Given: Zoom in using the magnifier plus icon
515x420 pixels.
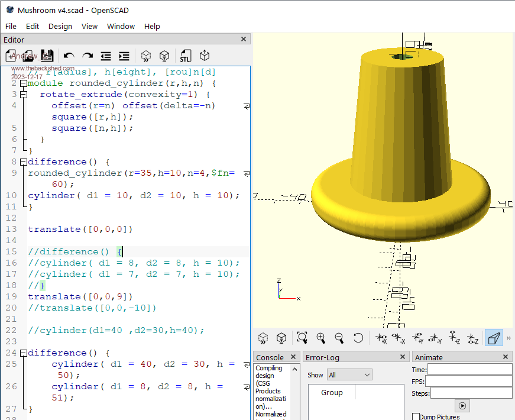Looking at the screenshot, I should tap(321, 338).
